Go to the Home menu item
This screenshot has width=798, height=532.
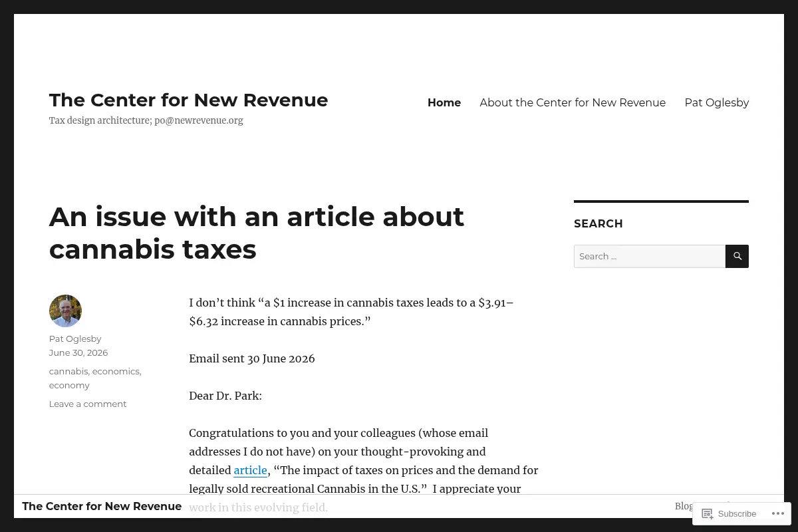coord(444,102)
